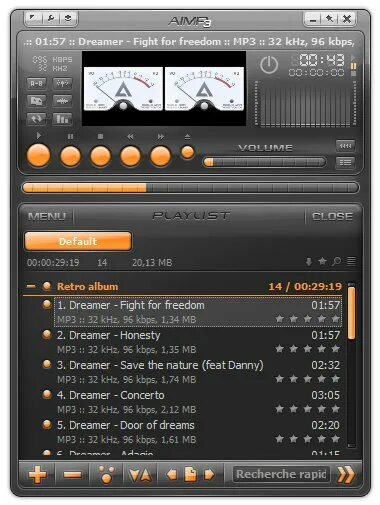Set level on the volume slider
This screenshot has width=380, height=505.
[x=264, y=162]
